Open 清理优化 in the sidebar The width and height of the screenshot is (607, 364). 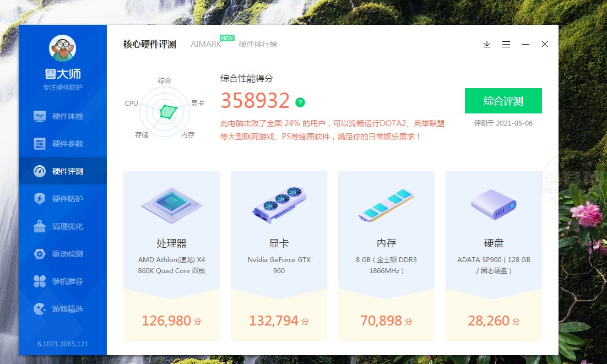(x=63, y=226)
